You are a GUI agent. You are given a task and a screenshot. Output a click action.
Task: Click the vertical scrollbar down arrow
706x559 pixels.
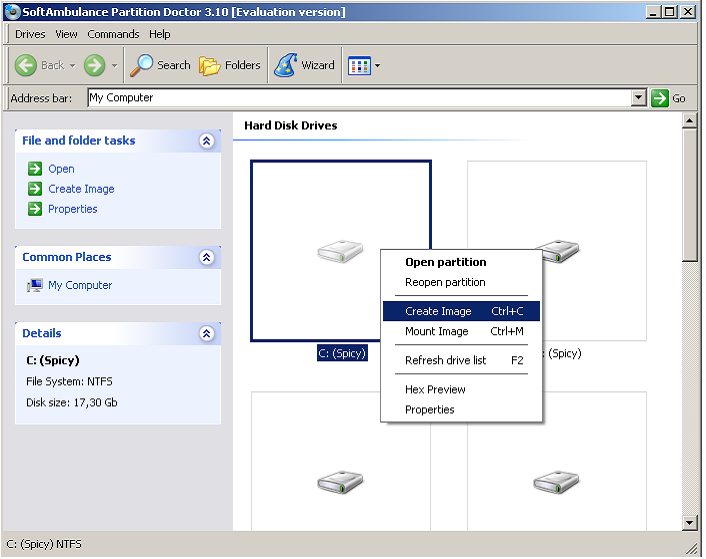click(x=689, y=523)
